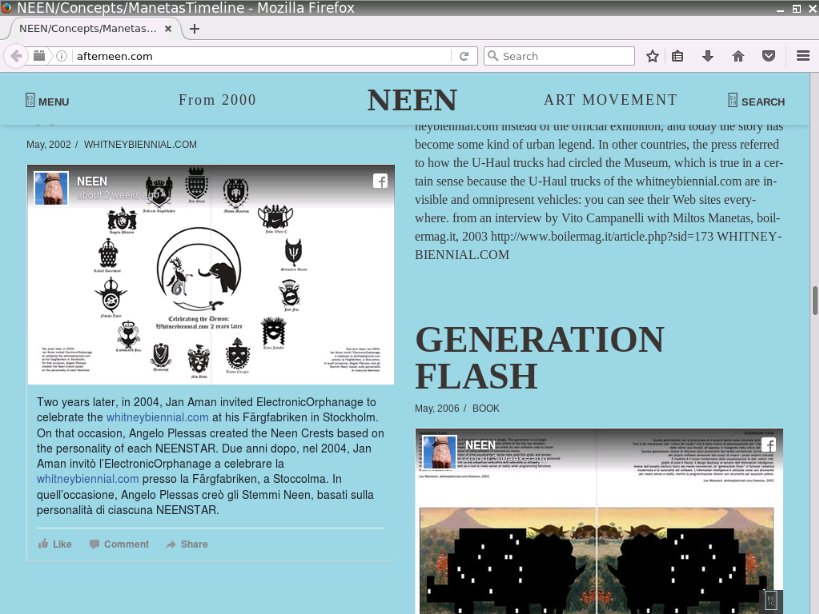Click NEEN profile avatar on the crests post
Viewport: 819px width, 614px height.
pos(51,188)
